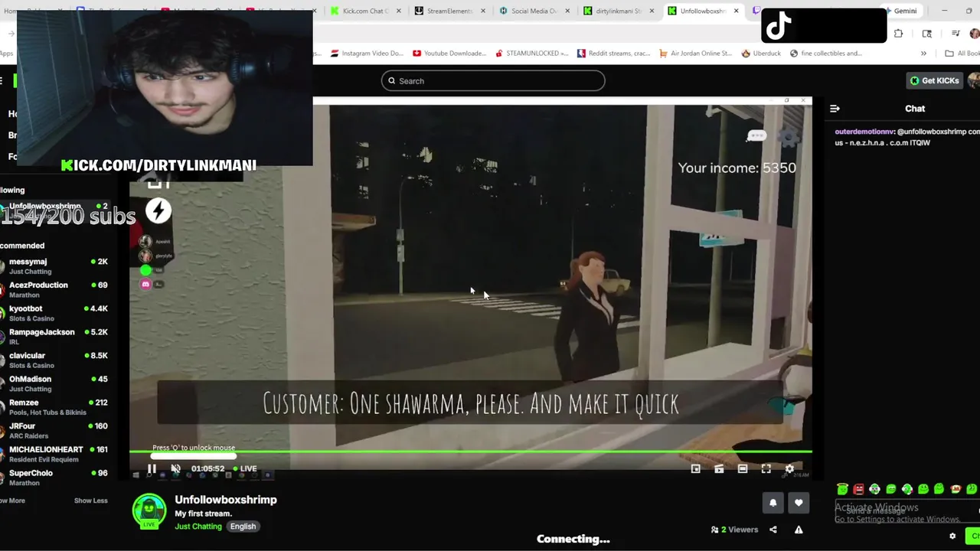The height and width of the screenshot is (551, 980).
Task: Open the STEAMUNLOCKED bookmark
Action: tap(532, 54)
